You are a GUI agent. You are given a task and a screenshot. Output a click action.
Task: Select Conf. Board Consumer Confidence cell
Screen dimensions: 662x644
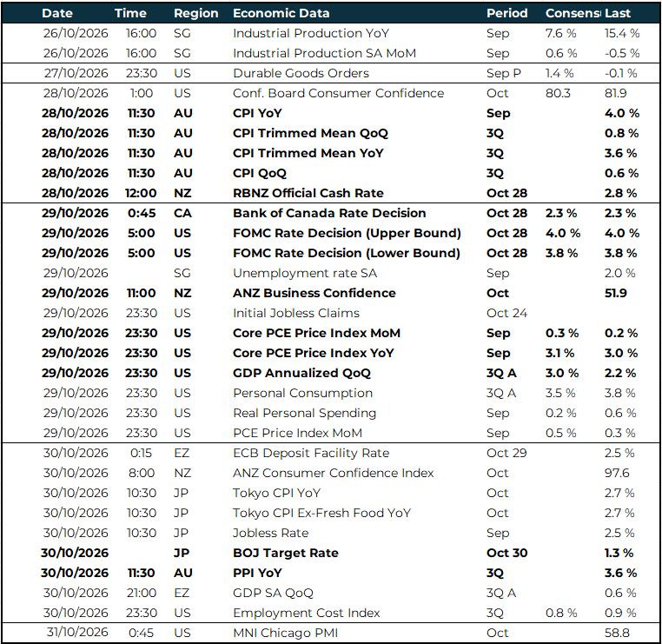[x=338, y=93]
